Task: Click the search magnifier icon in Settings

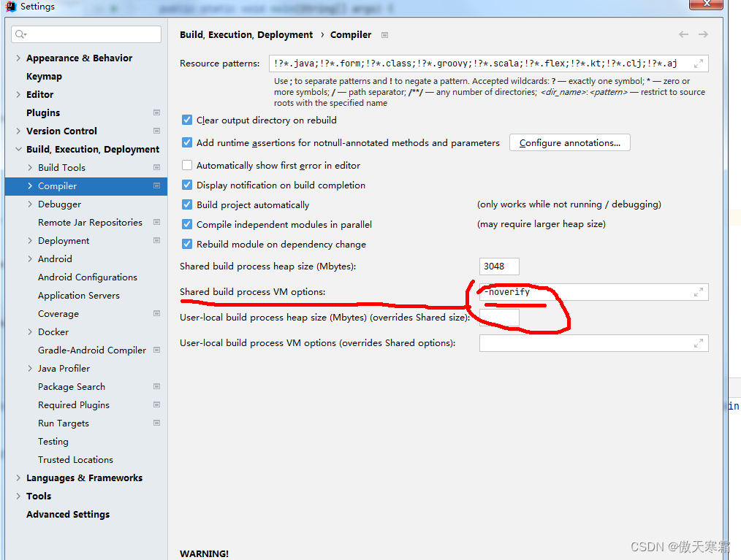Action: coord(20,34)
